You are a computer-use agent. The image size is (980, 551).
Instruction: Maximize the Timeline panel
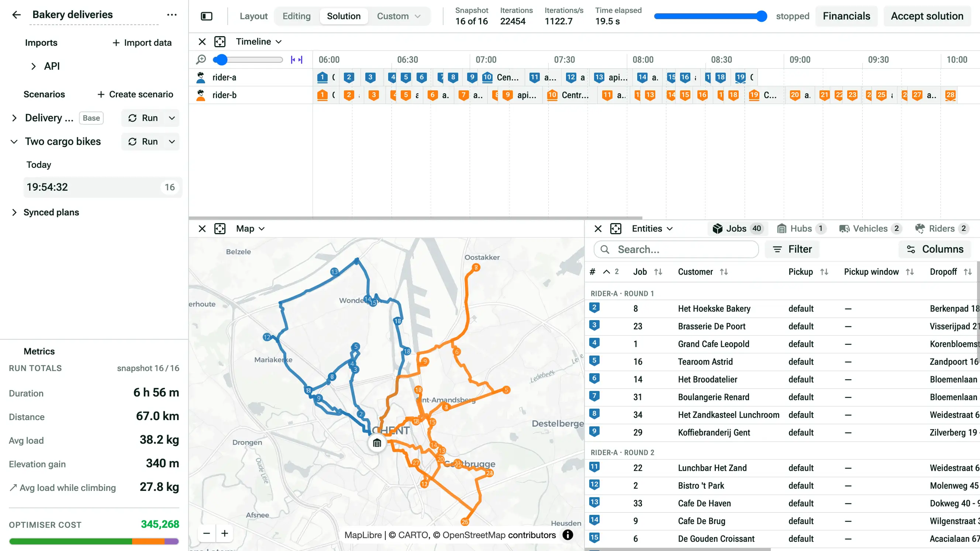[220, 41]
